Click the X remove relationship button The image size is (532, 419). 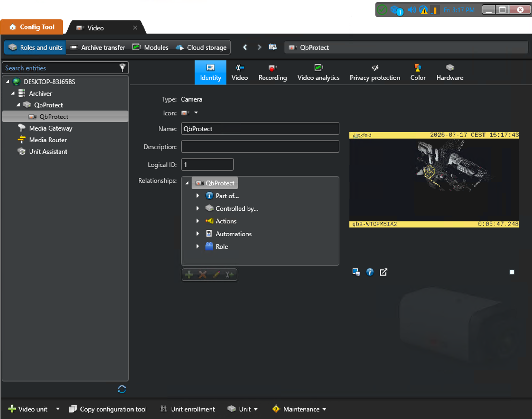pyautogui.click(x=203, y=275)
